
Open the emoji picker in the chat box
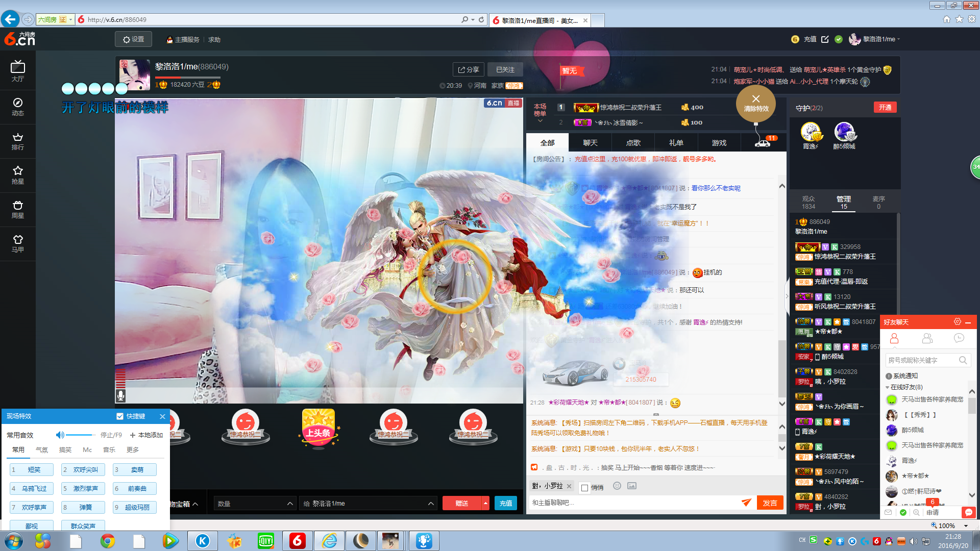coord(617,486)
